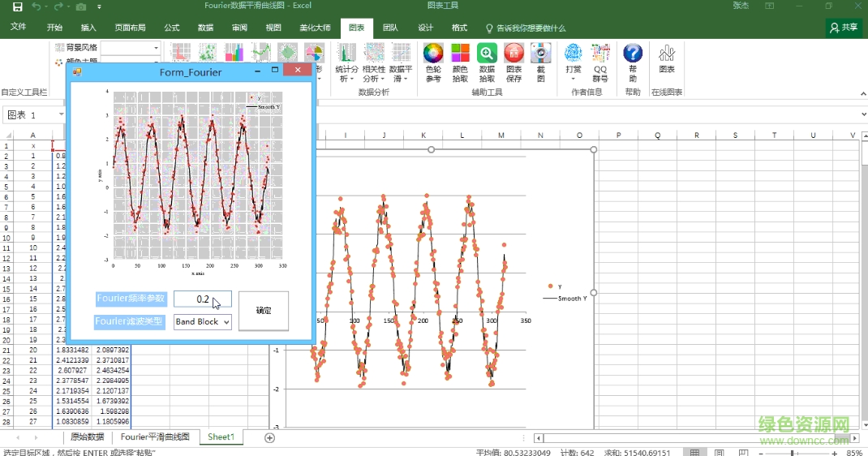Screen dimensions: 868x456
Task: Click the zoom slider in status bar
Action: (x=793, y=452)
